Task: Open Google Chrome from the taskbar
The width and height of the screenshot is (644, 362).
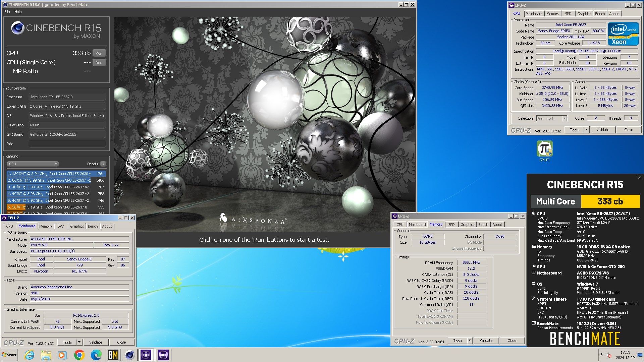Action: (x=79, y=355)
